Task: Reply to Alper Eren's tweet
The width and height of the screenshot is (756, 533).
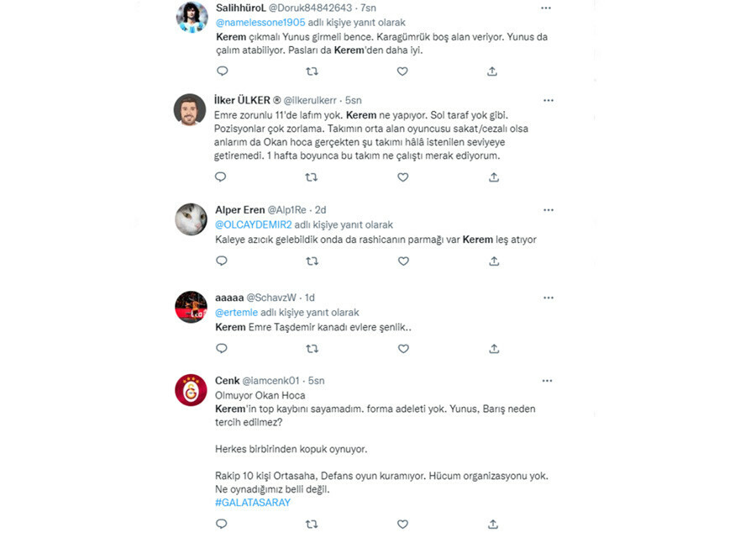Action: [x=222, y=261]
